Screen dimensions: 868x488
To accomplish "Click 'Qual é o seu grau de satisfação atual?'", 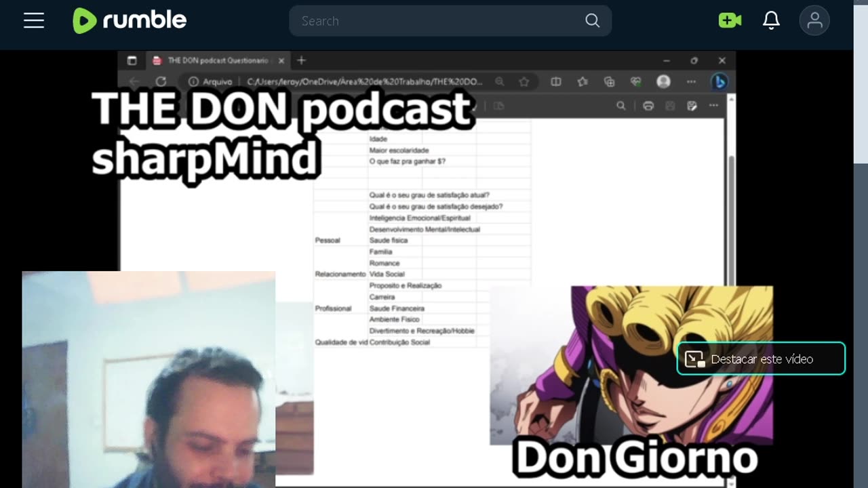I will pyautogui.click(x=429, y=195).
